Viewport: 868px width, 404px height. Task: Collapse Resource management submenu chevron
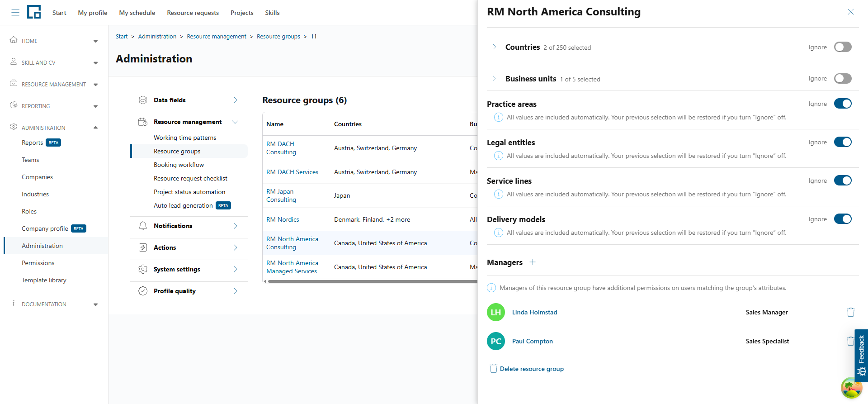(235, 122)
